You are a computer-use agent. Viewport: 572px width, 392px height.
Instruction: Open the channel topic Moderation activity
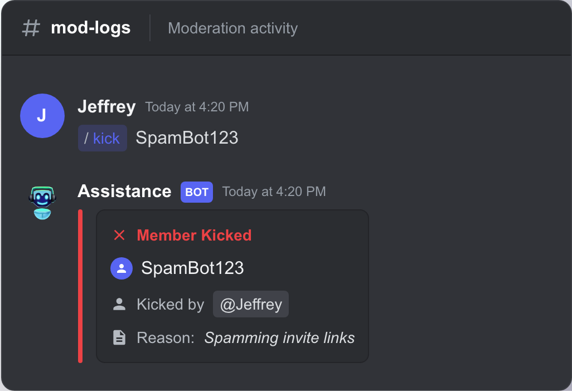point(232,28)
